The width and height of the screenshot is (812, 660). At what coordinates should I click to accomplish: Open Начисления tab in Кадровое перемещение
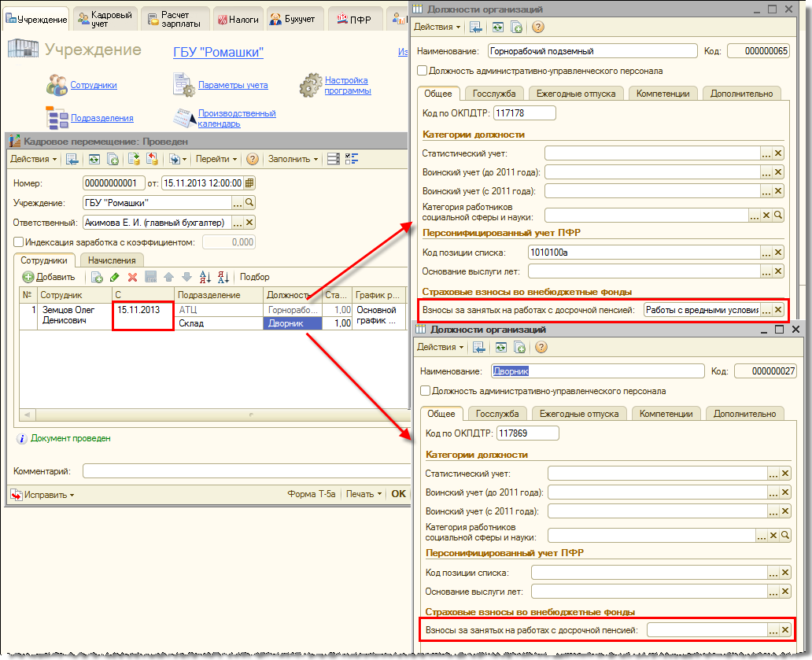[112, 260]
